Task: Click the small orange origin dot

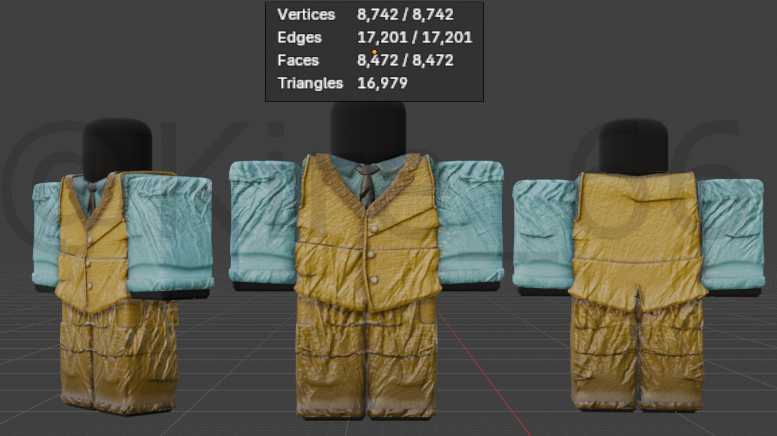Action: coord(374,52)
